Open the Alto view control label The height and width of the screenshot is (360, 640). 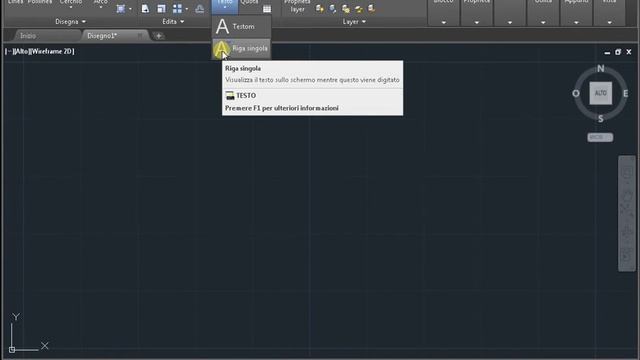21,51
